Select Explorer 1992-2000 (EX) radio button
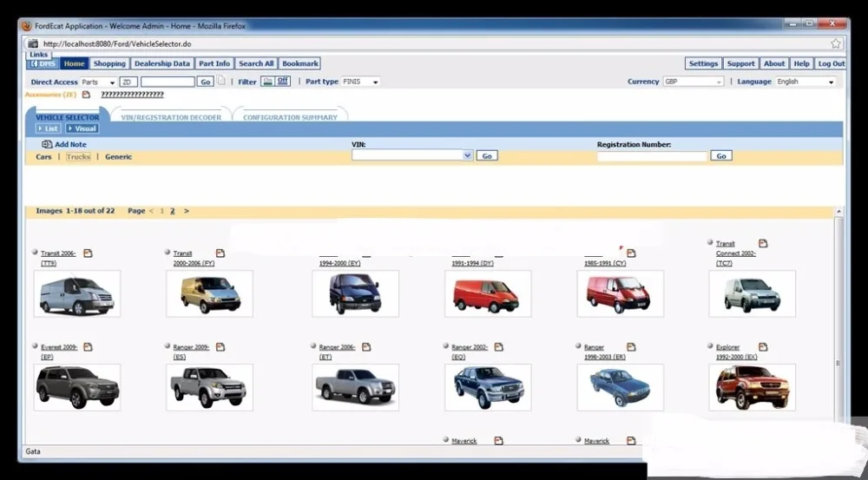The image size is (868, 480). (710, 345)
